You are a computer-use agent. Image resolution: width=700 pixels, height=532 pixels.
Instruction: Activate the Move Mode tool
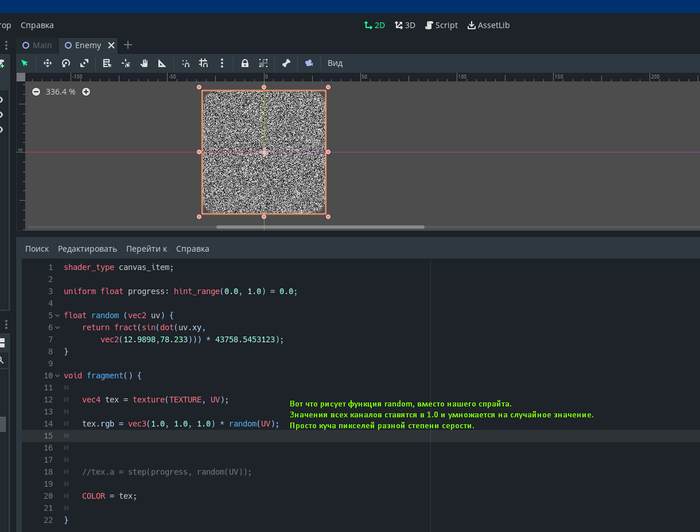47,63
